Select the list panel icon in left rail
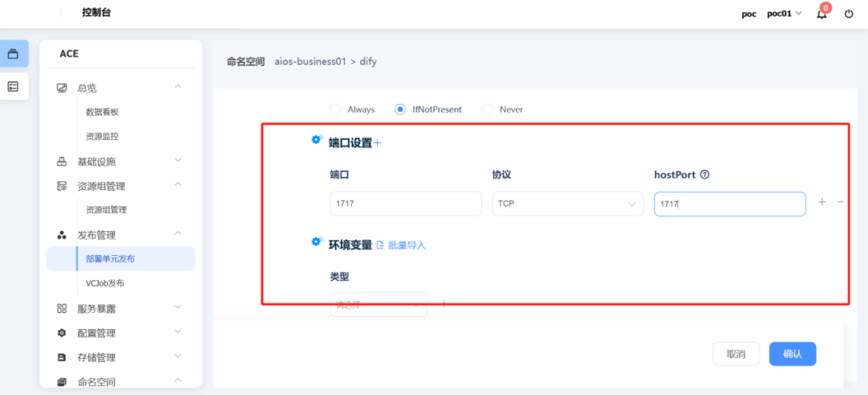This screenshot has height=395, width=868. click(13, 86)
